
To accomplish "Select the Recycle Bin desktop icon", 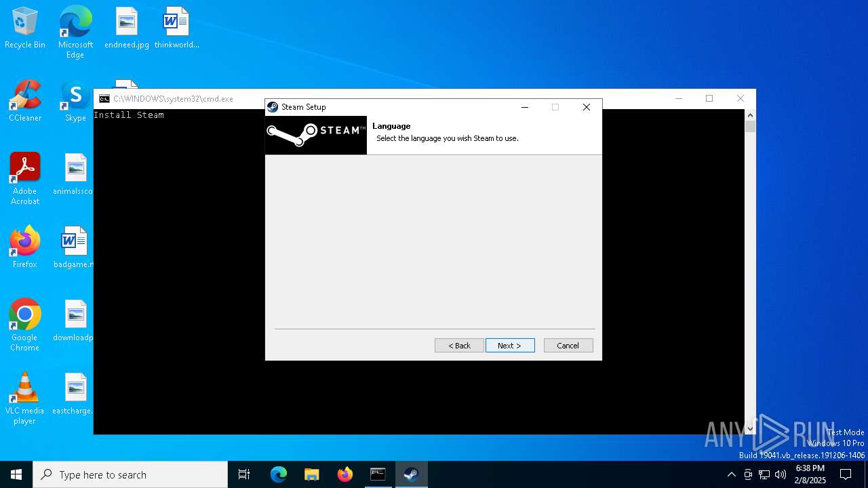I will 25,28.
